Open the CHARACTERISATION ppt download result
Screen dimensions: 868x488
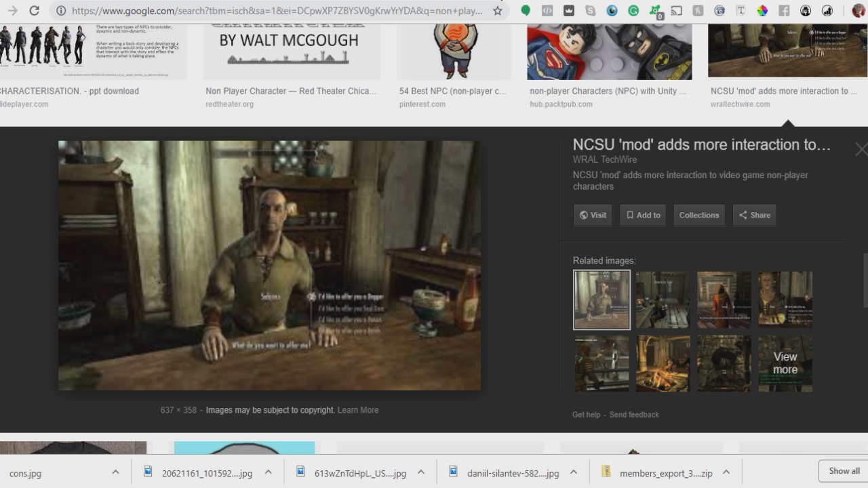(69, 91)
